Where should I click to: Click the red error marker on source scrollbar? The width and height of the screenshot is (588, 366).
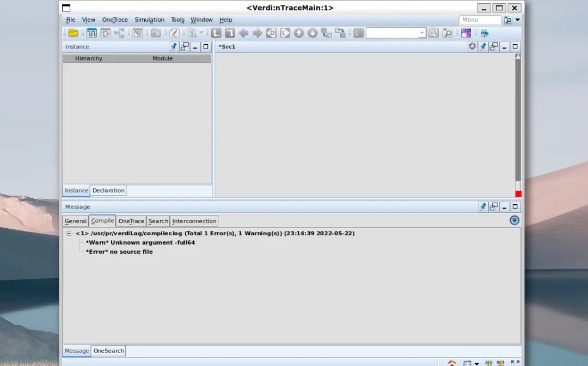point(518,194)
